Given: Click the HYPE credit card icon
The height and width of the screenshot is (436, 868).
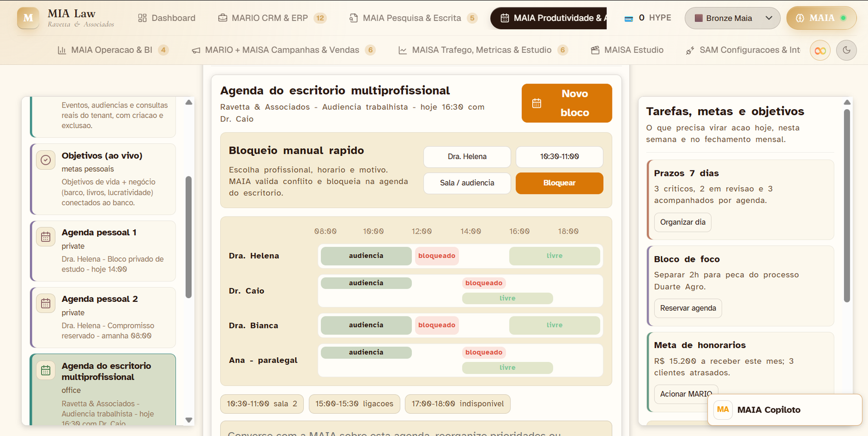Looking at the screenshot, I should coord(629,18).
